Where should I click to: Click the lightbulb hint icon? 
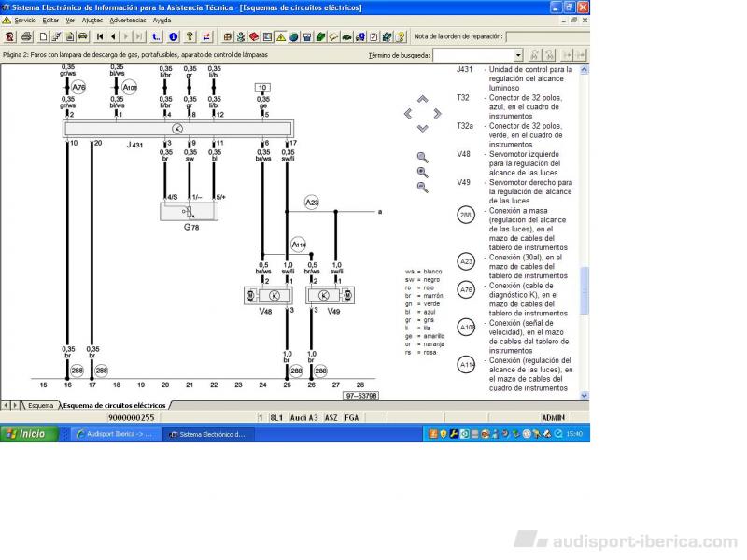coord(401,36)
